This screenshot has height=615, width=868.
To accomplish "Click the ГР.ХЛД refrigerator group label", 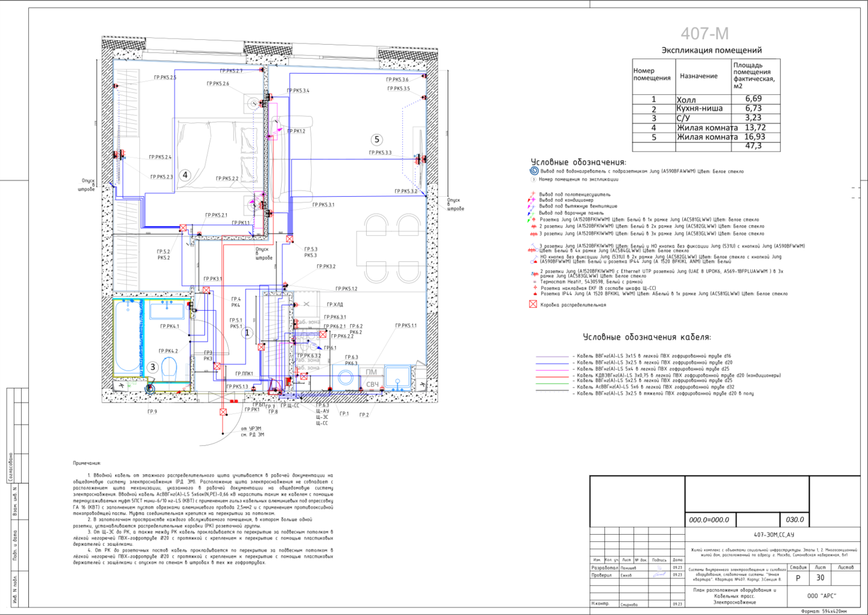I will tap(335, 305).
